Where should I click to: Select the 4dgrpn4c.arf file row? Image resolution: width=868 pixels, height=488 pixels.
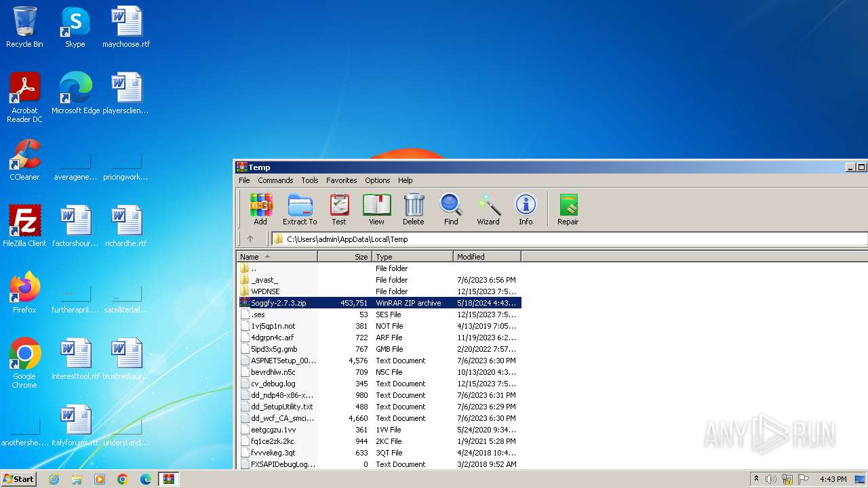click(379, 338)
